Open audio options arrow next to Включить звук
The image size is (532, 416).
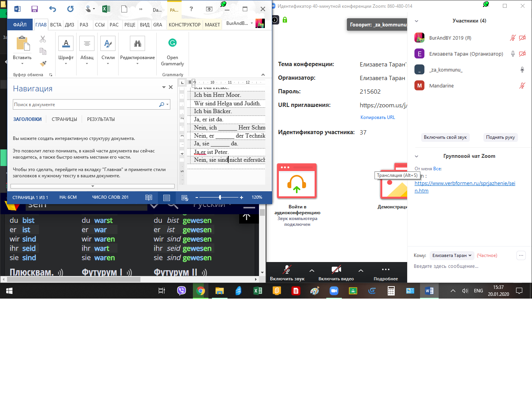tap(312, 271)
